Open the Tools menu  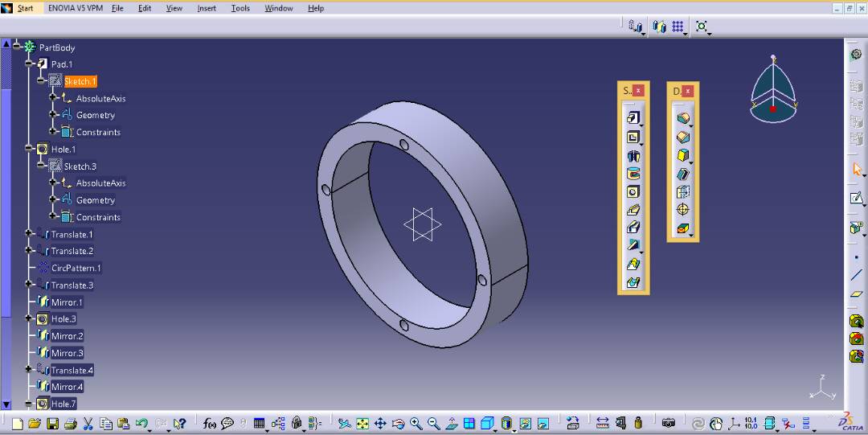click(x=240, y=8)
